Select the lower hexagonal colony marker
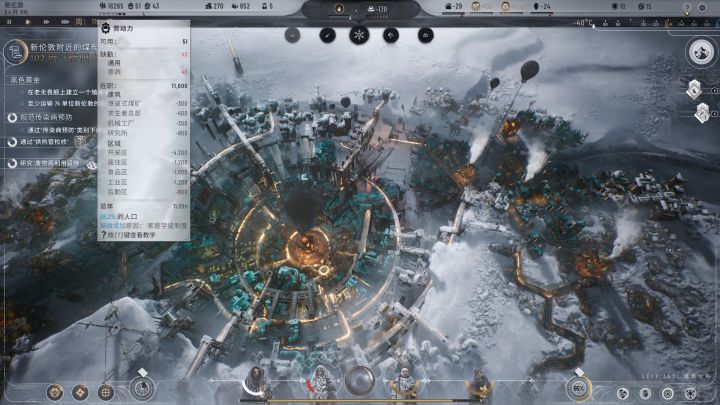 pyautogui.click(x=702, y=113)
